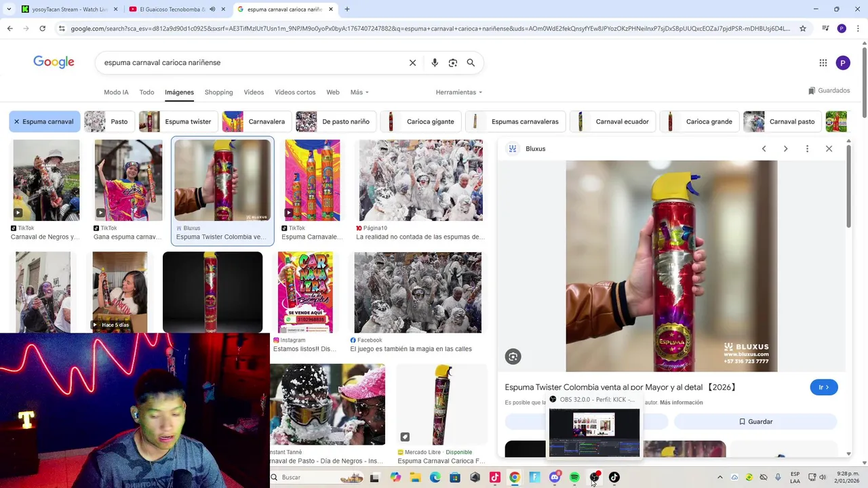Open Chrome media controls icon
This screenshot has width=868, height=488.
pos(825,28)
